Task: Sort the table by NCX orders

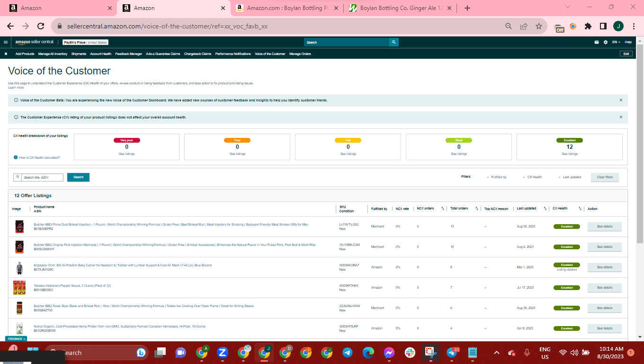Action: (443, 209)
